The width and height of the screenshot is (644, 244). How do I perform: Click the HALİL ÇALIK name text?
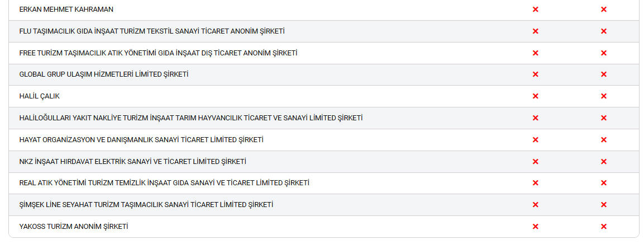(39, 96)
